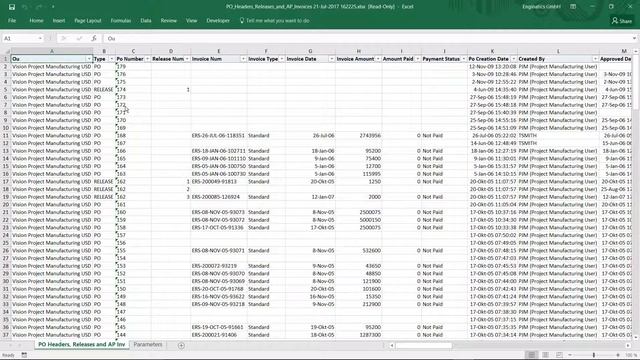Open the Page Layout ribbon tab
Viewport: 640px width, 360px height.
pyautogui.click(x=88, y=20)
